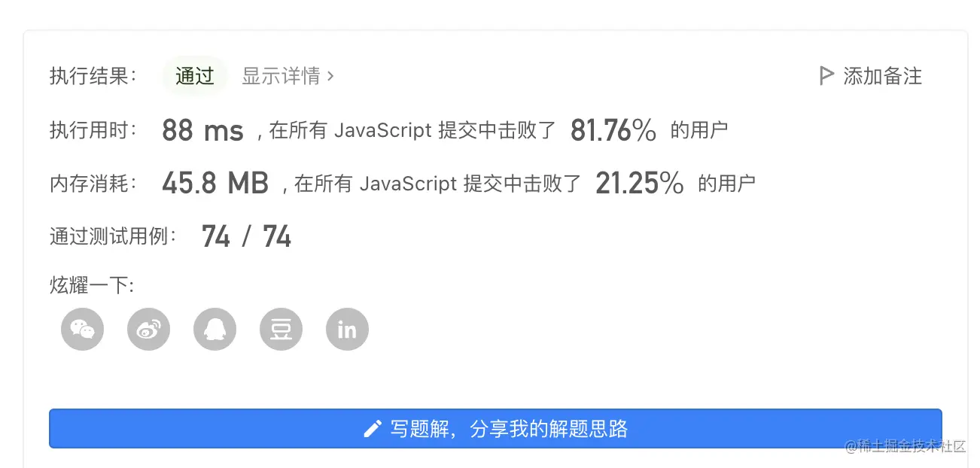Click the 45.8 MB memory value
Image resolution: width=980 pixels, height=468 pixels.
tap(215, 183)
